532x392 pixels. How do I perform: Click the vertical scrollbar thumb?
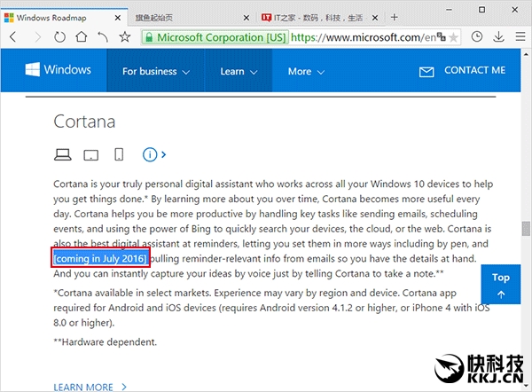(526, 229)
